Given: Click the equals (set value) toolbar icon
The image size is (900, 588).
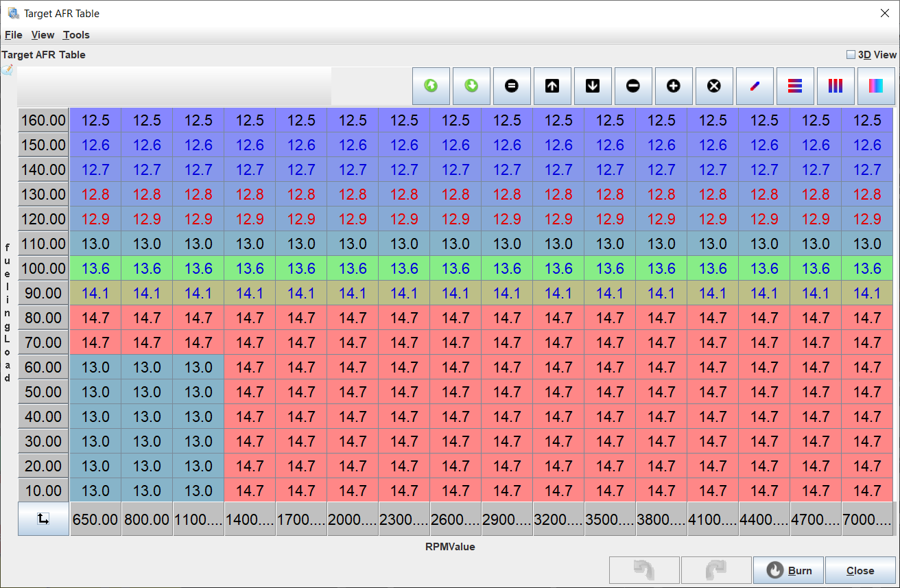Looking at the screenshot, I should coord(512,86).
